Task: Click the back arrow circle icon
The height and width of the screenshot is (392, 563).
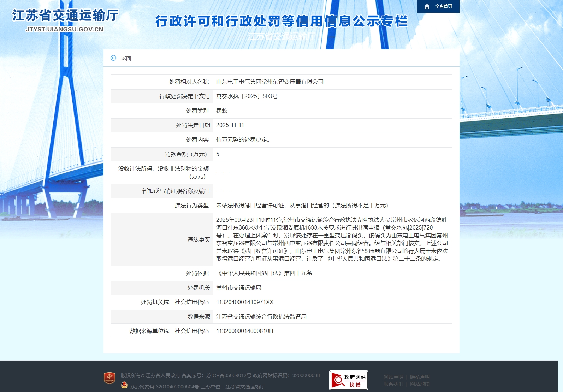Action: coord(113,58)
